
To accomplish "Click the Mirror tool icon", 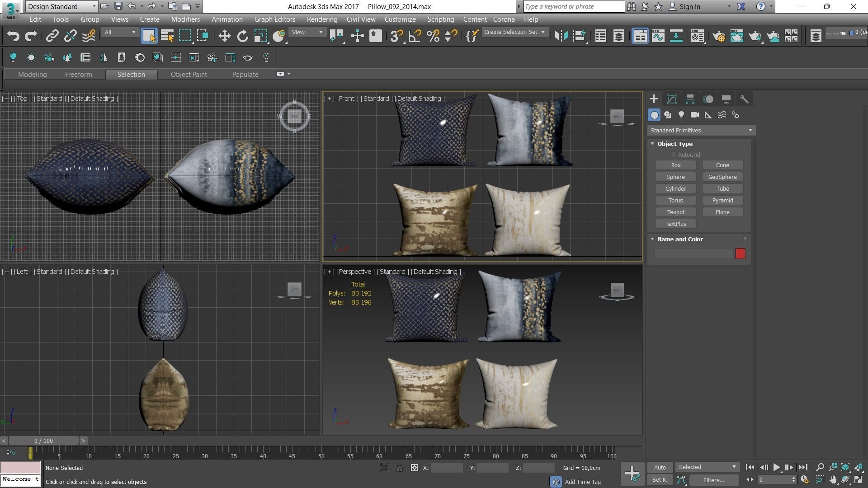I will (561, 36).
